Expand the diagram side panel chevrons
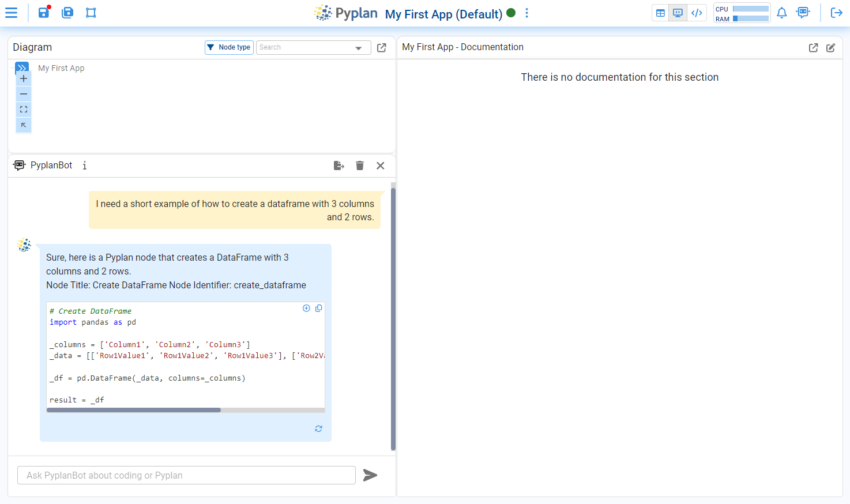The width and height of the screenshot is (850, 504). [x=22, y=67]
